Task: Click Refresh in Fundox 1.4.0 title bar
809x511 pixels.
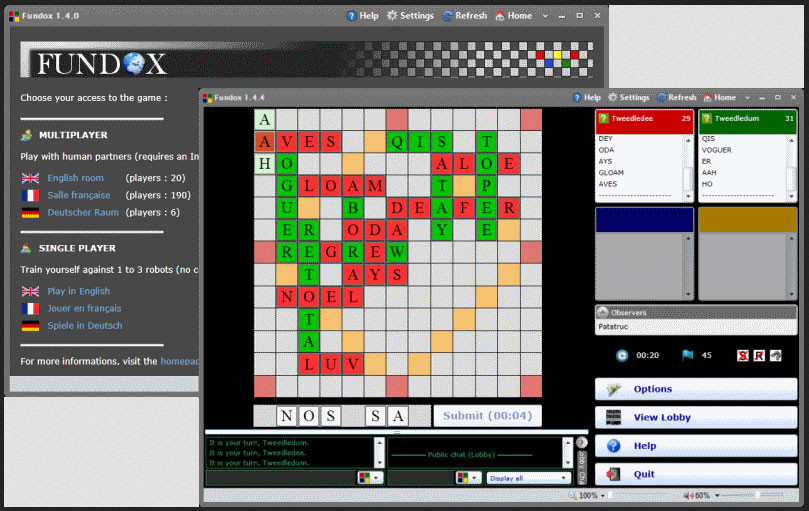Action: (x=465, y=16)
